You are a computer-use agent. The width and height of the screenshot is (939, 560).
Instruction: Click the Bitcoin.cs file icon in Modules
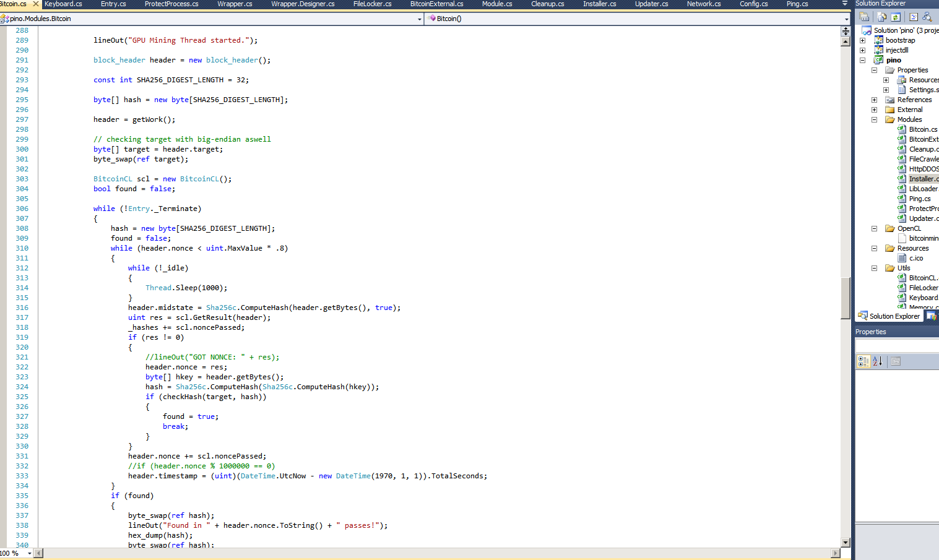point(902,129)
